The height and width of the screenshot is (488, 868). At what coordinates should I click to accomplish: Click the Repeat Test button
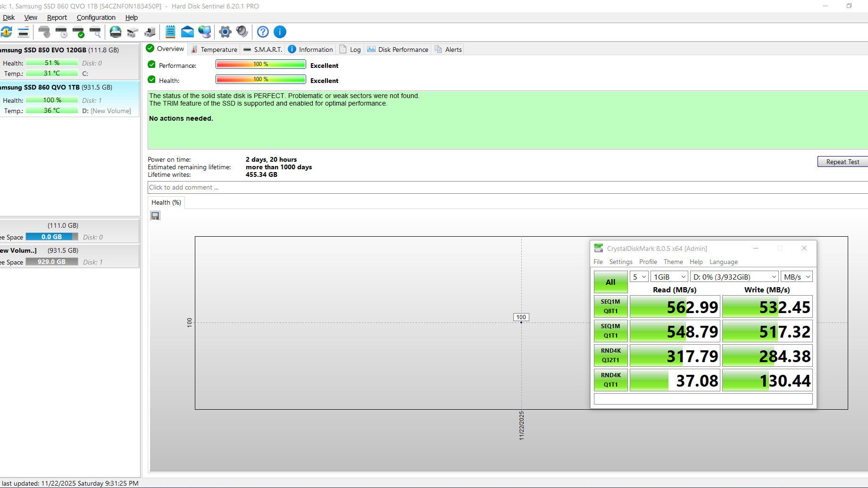click(842, 162)
